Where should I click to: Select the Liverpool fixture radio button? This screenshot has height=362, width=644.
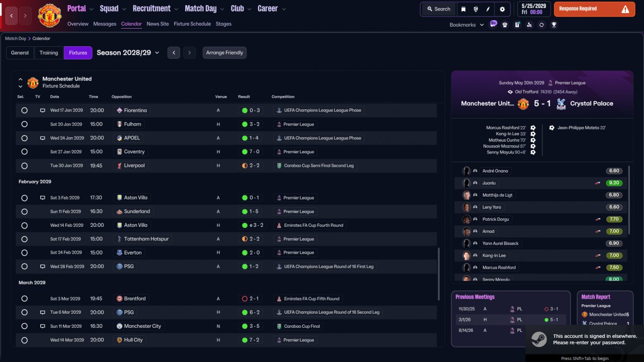(x=24, y=165)
